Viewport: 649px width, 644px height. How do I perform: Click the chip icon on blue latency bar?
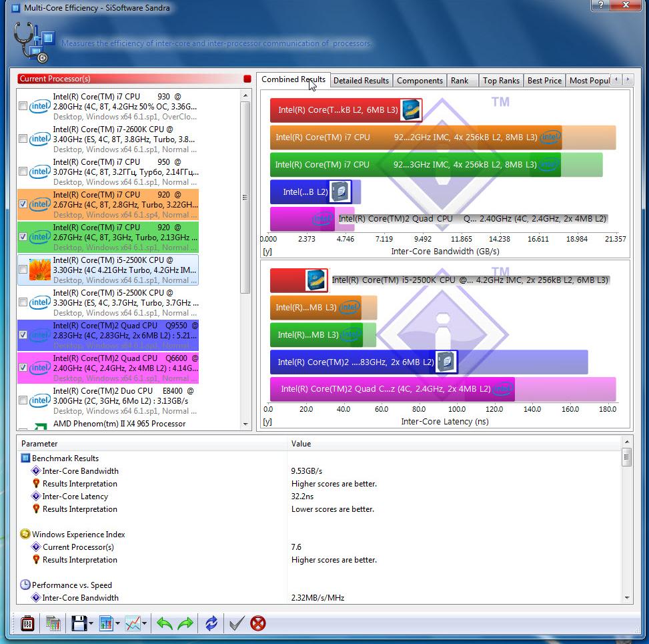[x=447, y=362]
